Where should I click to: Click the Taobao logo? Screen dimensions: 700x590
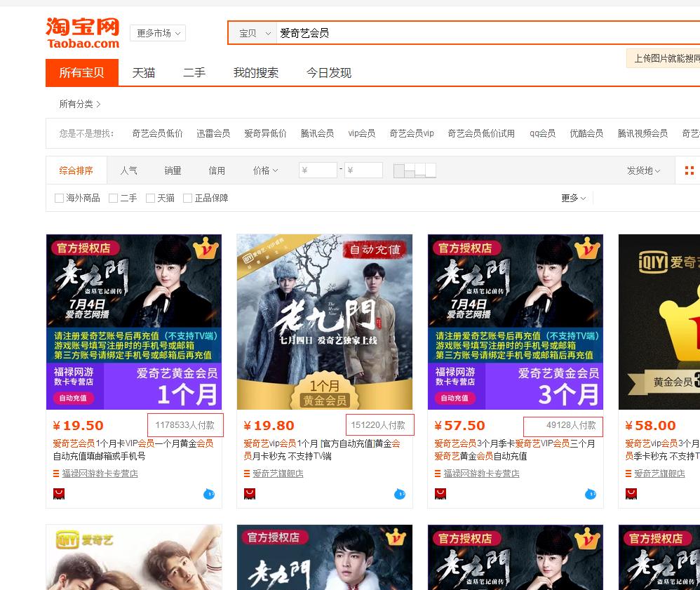tap(83, 33)
